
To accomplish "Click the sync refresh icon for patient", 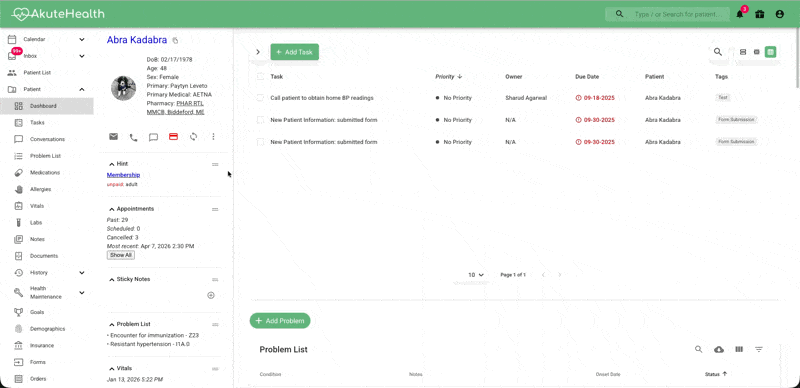I will pos(193,137).
